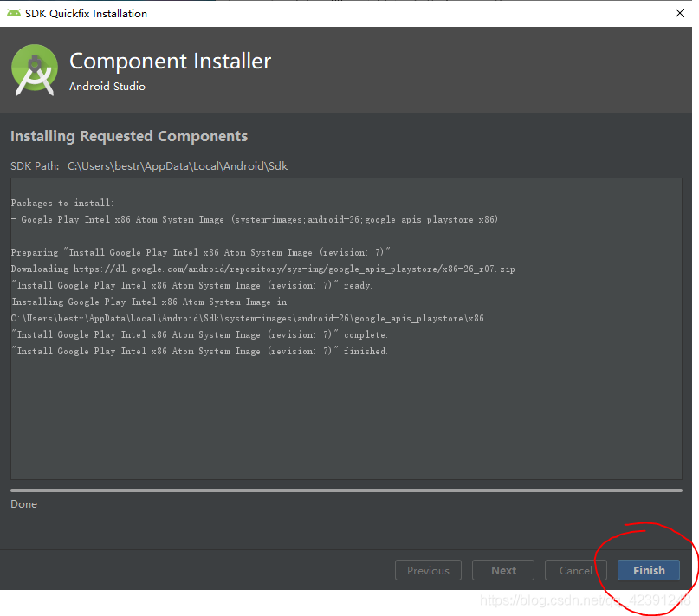Click the google.com download URL in the log
This screenshot has width=699, height=616.
(294, 269)
